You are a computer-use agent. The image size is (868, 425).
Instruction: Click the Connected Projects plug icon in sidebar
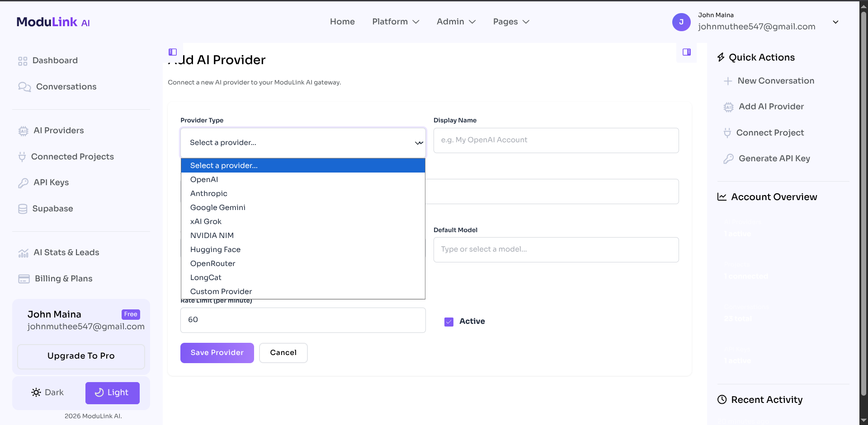(x=22, y=157)
